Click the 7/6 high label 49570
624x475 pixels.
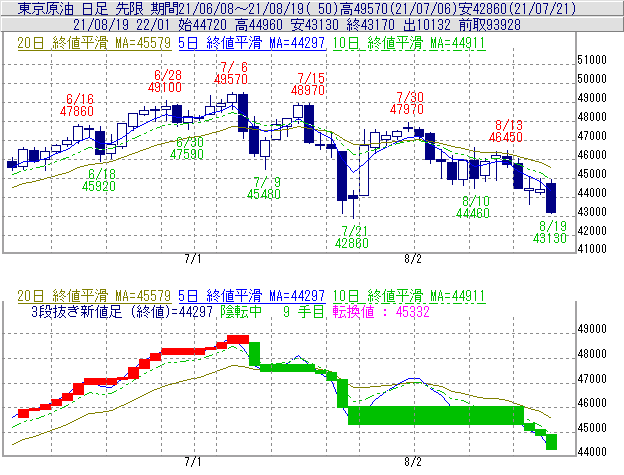(231, 78)
